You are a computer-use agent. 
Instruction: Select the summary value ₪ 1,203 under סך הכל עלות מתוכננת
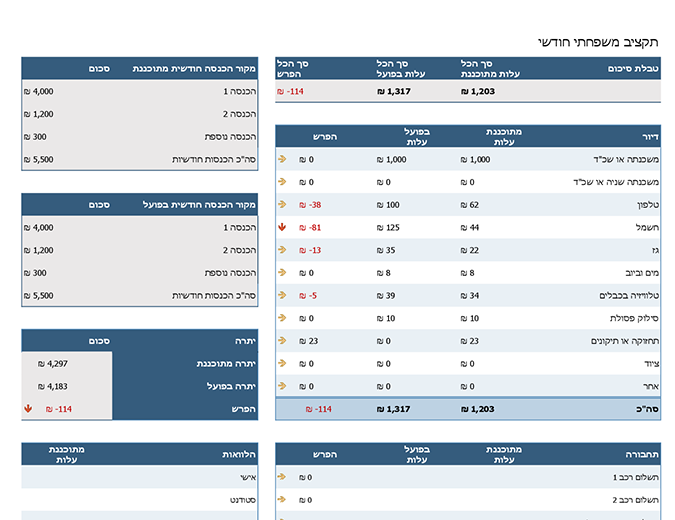click(478, 91)
